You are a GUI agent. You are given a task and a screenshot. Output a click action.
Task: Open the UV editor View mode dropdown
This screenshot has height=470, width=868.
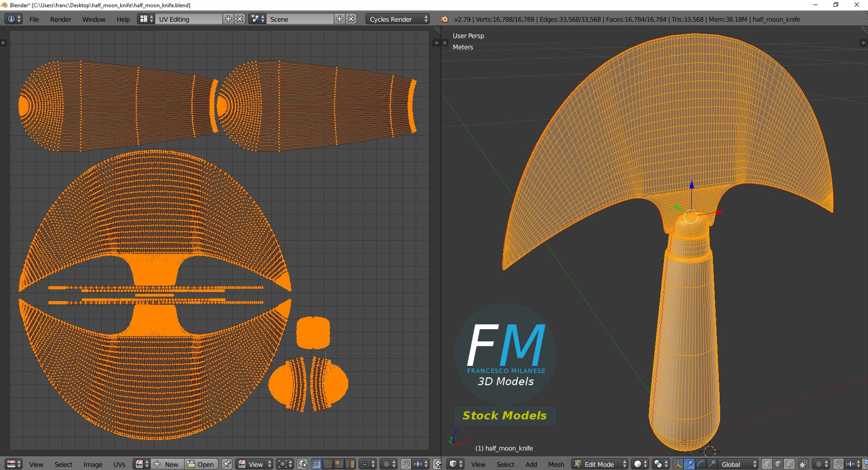255,464
